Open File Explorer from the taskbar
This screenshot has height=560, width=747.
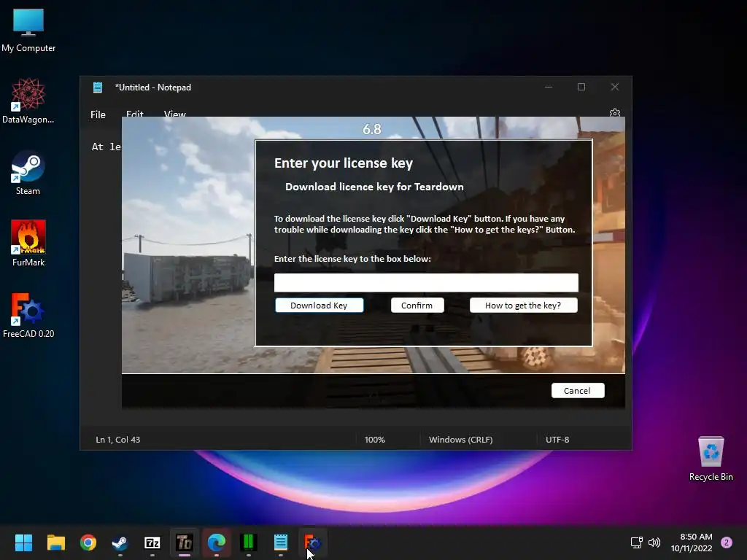pyautogui.click(x=55, y=542)
